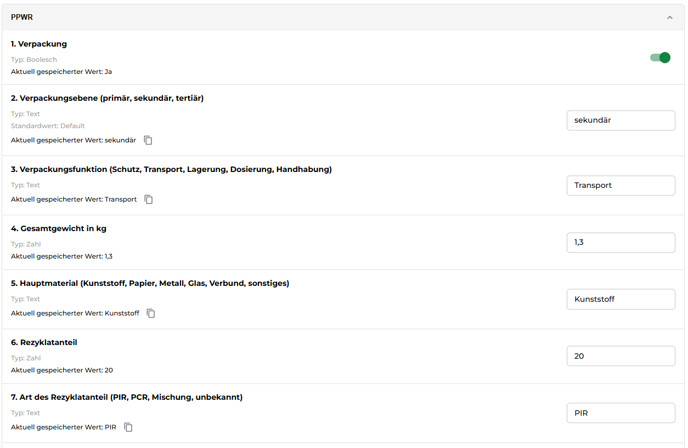Copy saved value sekundär
The image size is (688, 448).
[148, 140]
